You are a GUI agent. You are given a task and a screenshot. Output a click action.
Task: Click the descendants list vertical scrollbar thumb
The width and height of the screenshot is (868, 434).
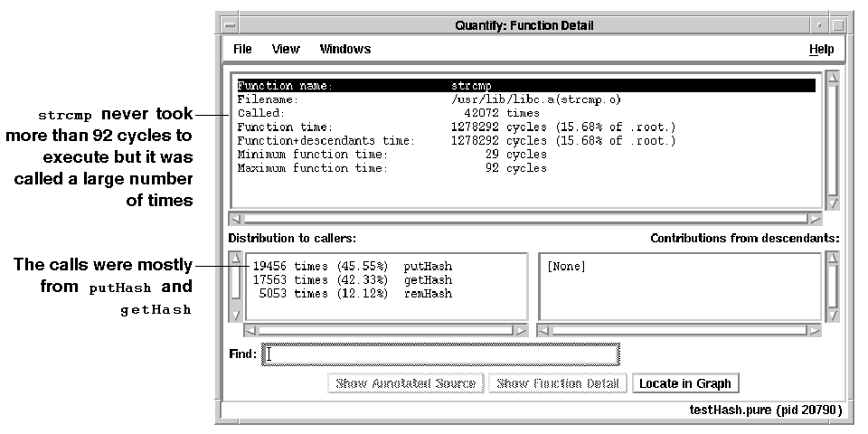[833, 287]
